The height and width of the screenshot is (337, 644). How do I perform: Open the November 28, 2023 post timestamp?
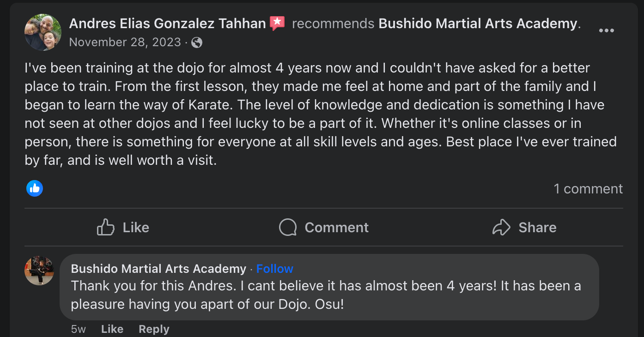tap(125, 42)
